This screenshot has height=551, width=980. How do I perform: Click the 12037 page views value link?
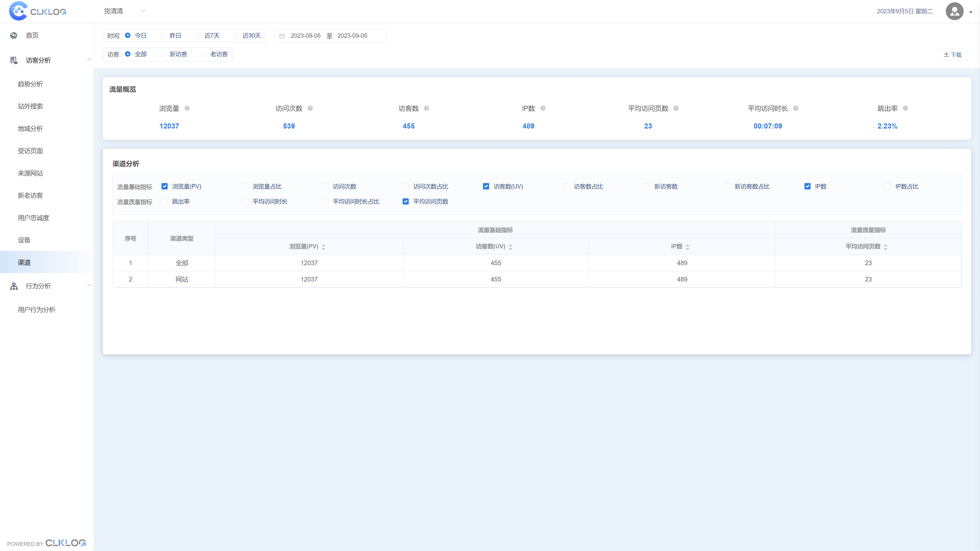[x=169, y=126]
